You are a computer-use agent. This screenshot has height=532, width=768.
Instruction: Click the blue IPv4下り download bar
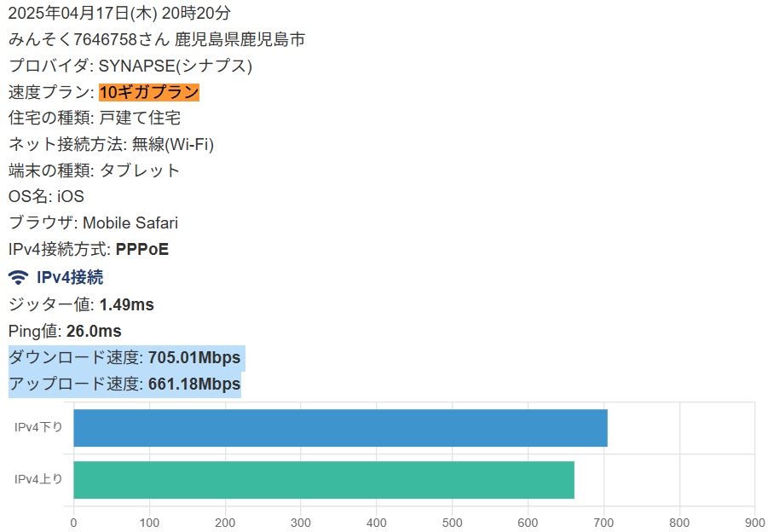click(340, 428)
